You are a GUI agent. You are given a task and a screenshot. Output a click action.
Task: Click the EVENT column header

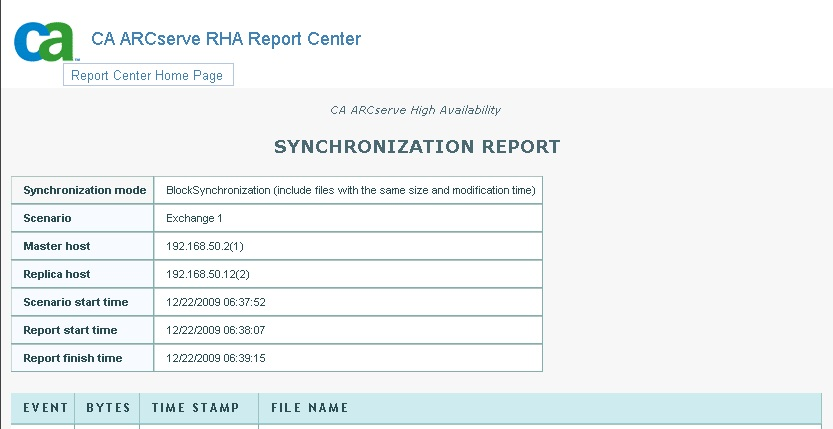point(45,408)
